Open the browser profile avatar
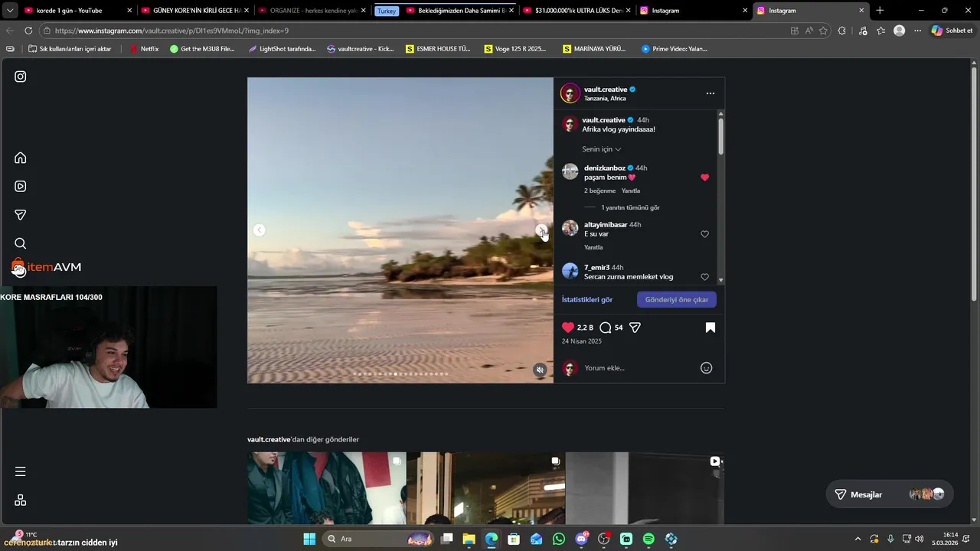Image resolution: width=980 pixels, height=551 pixels. 900,31
